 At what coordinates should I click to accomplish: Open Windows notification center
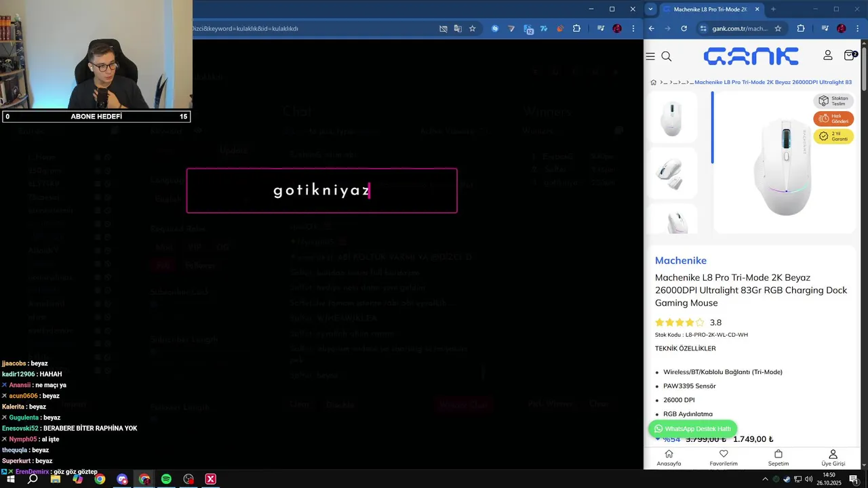[x=854, y=479]
